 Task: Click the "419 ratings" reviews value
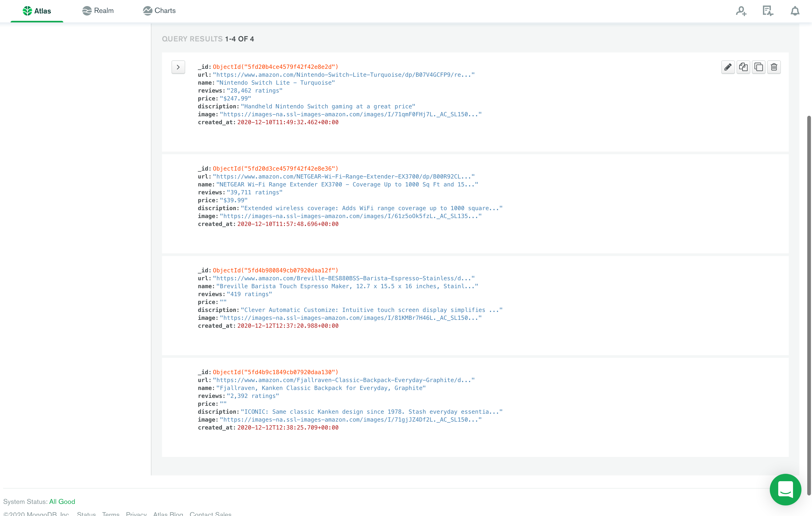[249, 294]
